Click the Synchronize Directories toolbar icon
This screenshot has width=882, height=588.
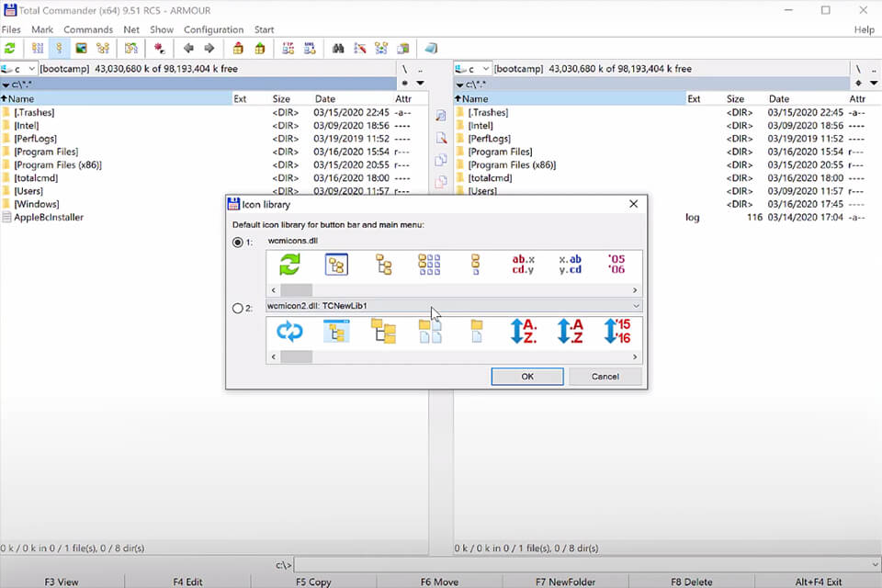point(382,48)
